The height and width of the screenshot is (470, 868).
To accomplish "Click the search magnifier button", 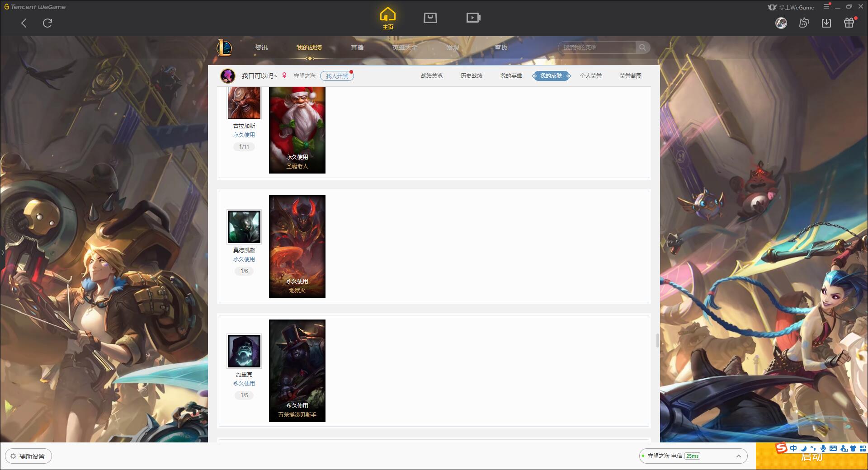I will point(642,47).
